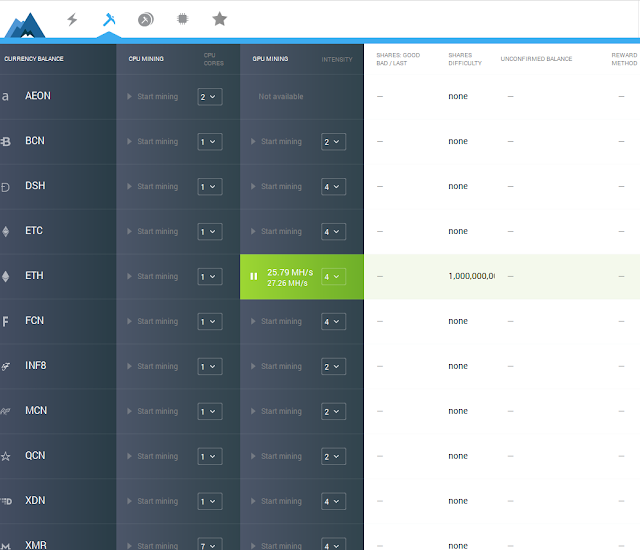
Task: Click the ETH 25.79 MH/s hashrate
Action: [x=290, y=272]
